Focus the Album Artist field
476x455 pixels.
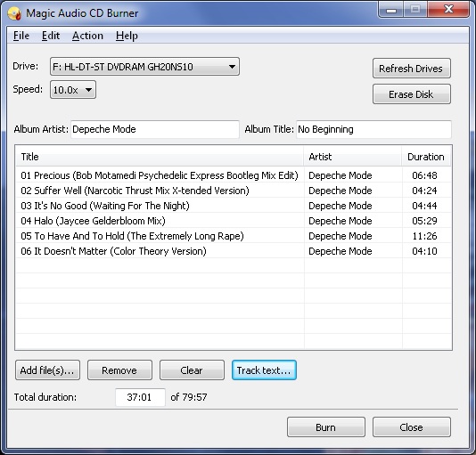155,129
